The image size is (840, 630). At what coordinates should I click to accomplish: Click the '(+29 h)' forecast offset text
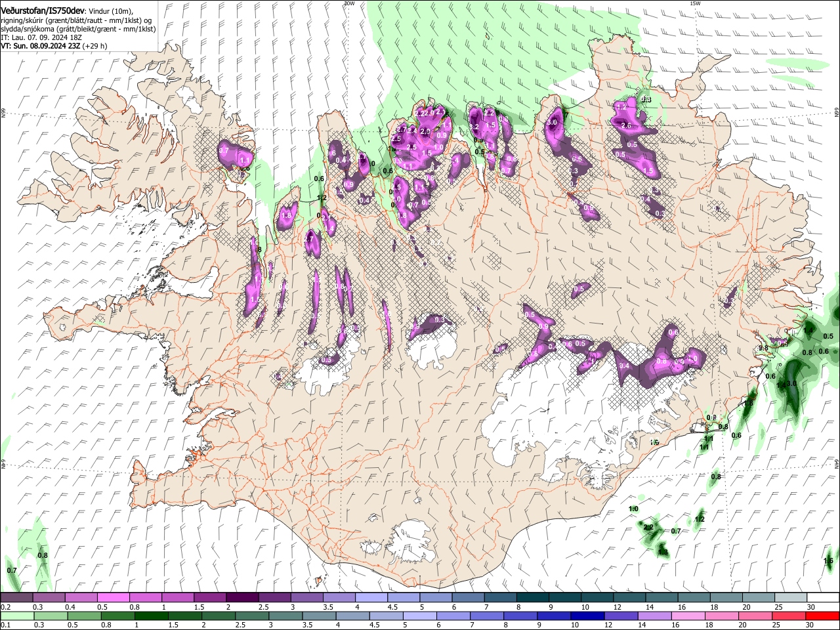tap(96, 47)
